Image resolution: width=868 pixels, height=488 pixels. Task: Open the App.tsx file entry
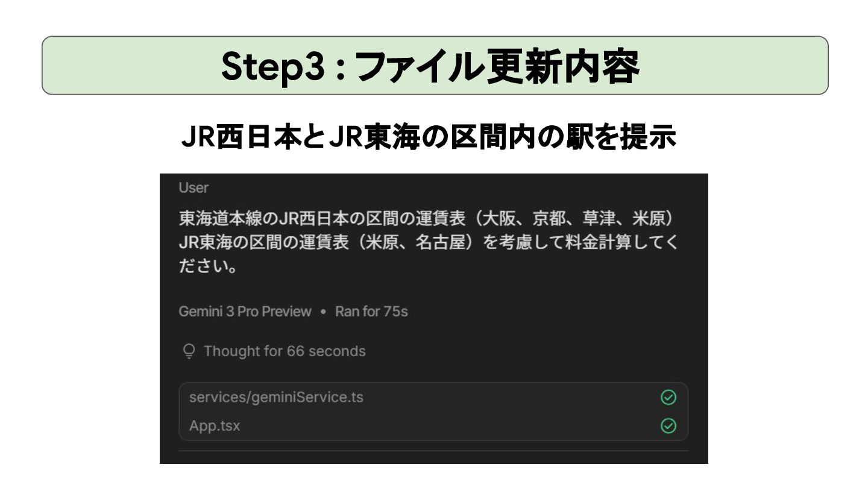(433, 426)
